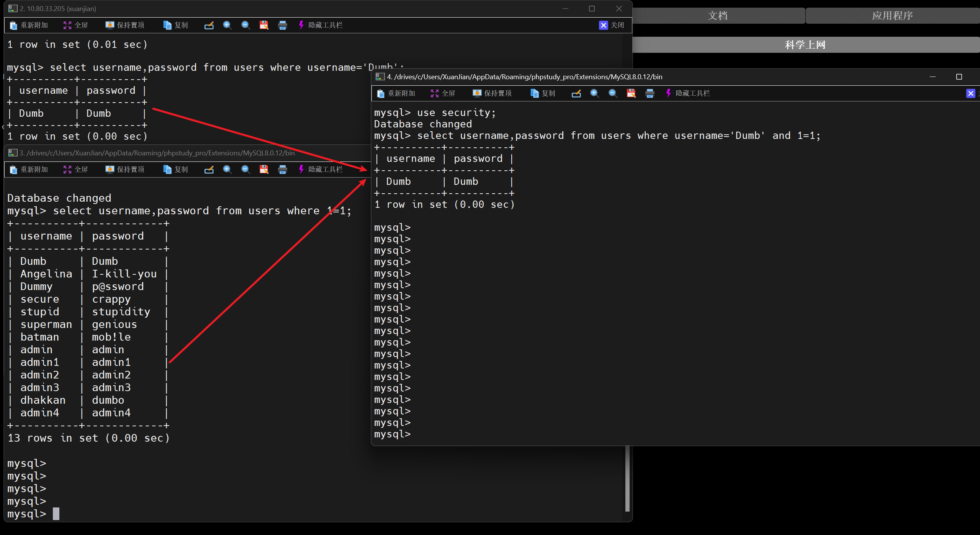Open the 应用程序 tab at top right

892,16
